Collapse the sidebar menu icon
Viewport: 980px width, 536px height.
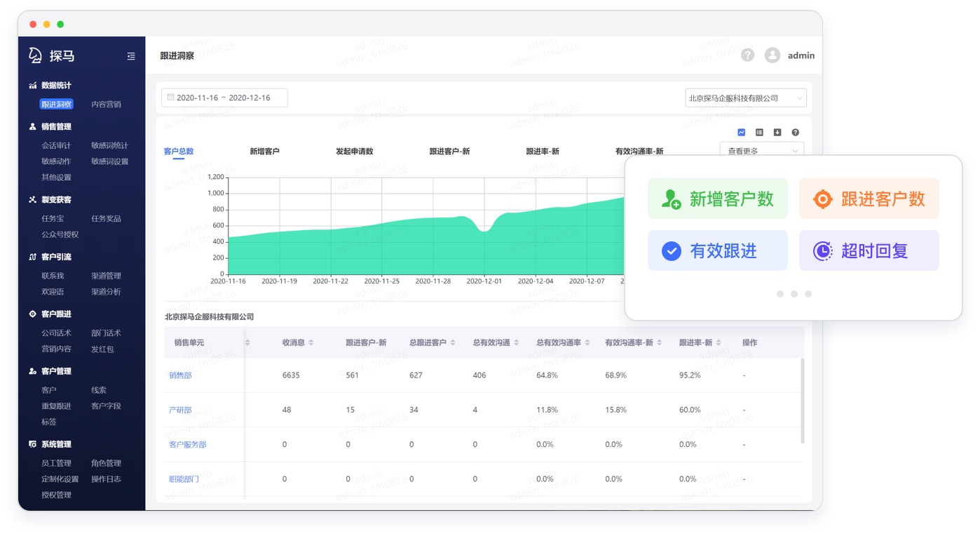pyautogui.click(x=131, y=56)
